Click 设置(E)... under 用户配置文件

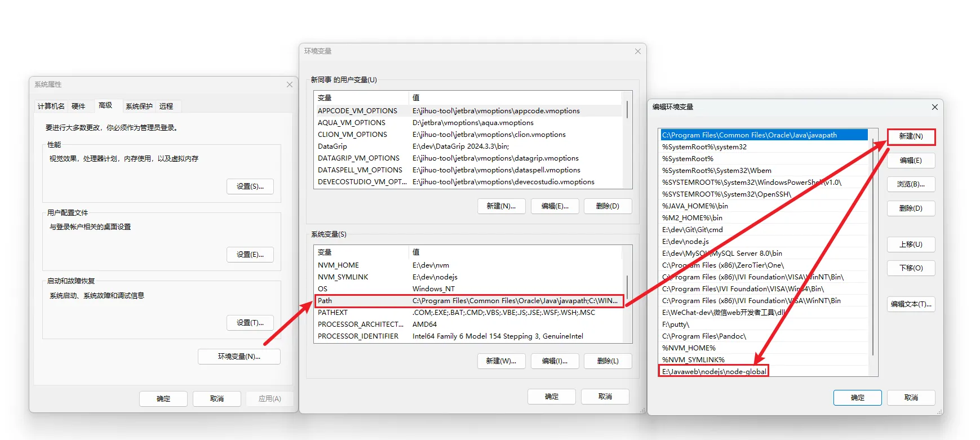pyautogui.click(x=250, y=255)
